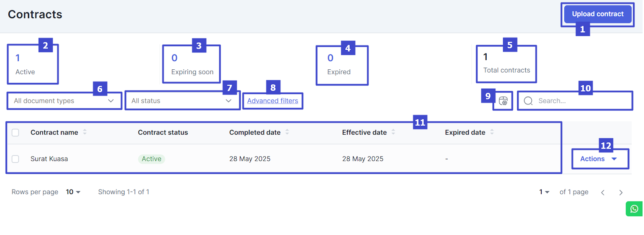Tick the select-all header checkbox
The image size is (644, 235).
pyautogui.click(x=15, y=133)
